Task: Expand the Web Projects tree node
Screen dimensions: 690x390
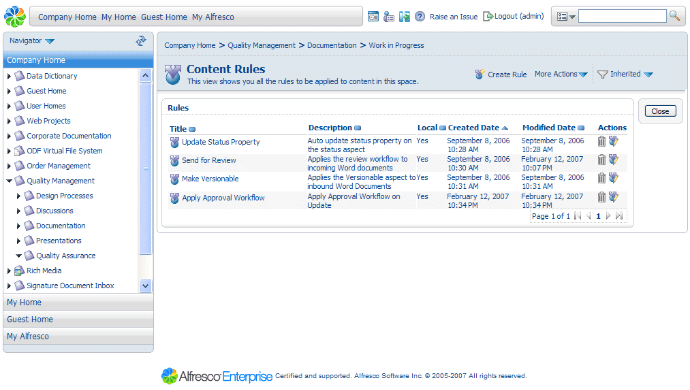Action: point(9,121)
